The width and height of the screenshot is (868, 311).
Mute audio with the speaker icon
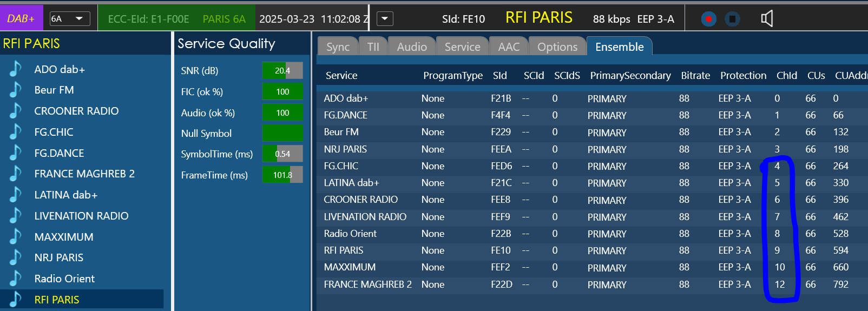point(767,19)
